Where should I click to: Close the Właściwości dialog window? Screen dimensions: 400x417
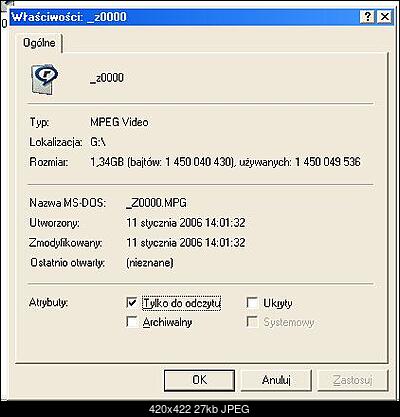tap(384, 17)
